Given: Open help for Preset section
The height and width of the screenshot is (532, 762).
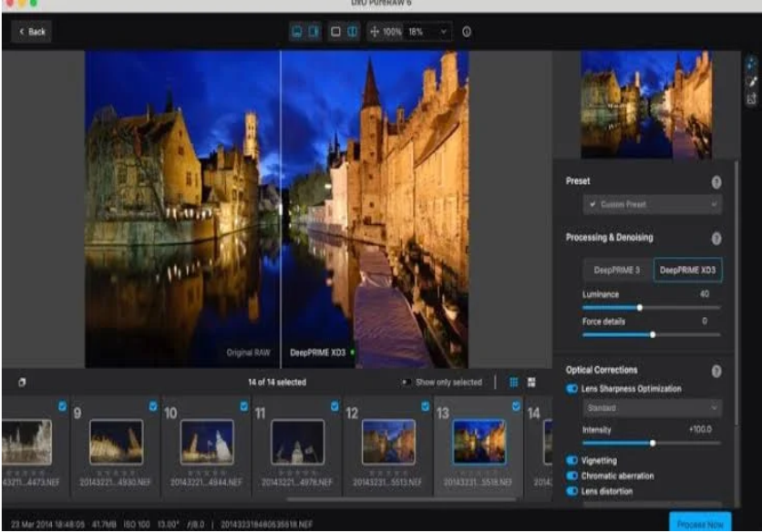Looking at the screenshot, I should [716, 182].
